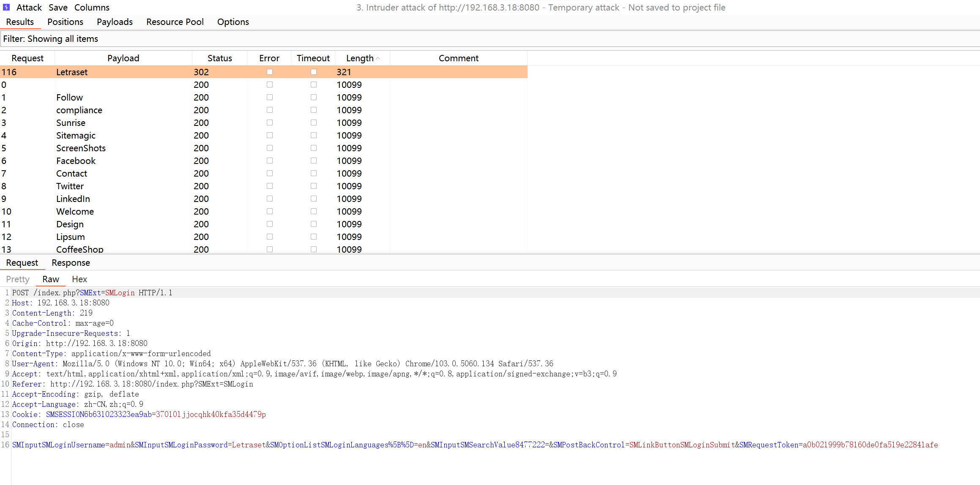Image resolution: width=980 pixels, height=485 pixels.
Task: Select the Twitter payload row
Action: 264,186
